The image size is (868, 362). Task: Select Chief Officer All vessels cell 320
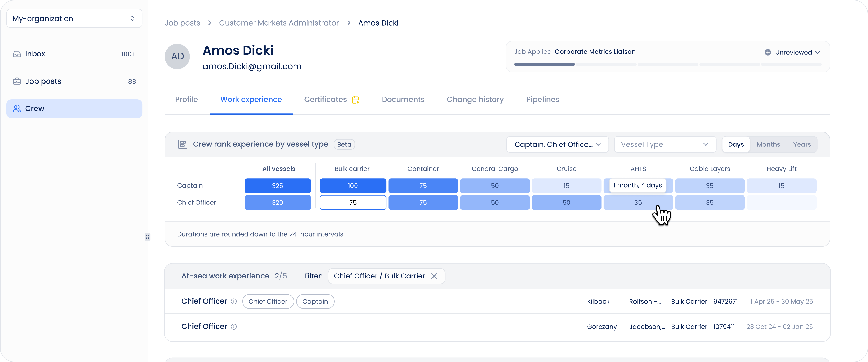(278, 202)
